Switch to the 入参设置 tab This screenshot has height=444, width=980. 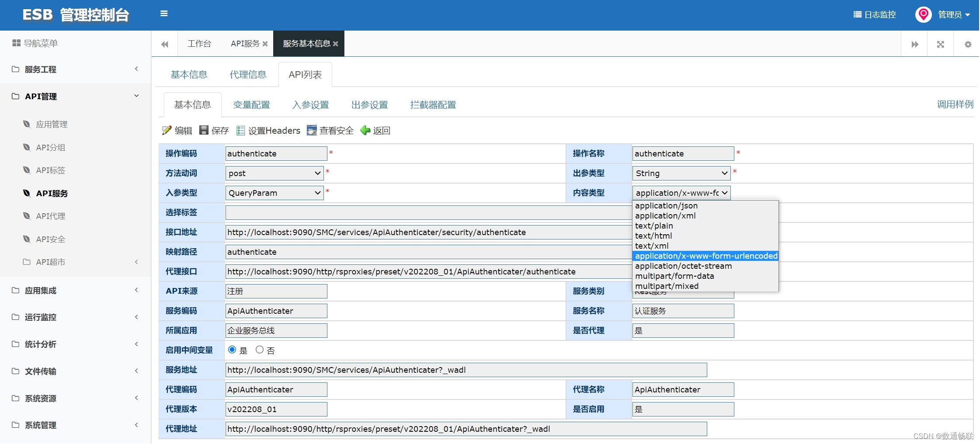pos(310,105)
